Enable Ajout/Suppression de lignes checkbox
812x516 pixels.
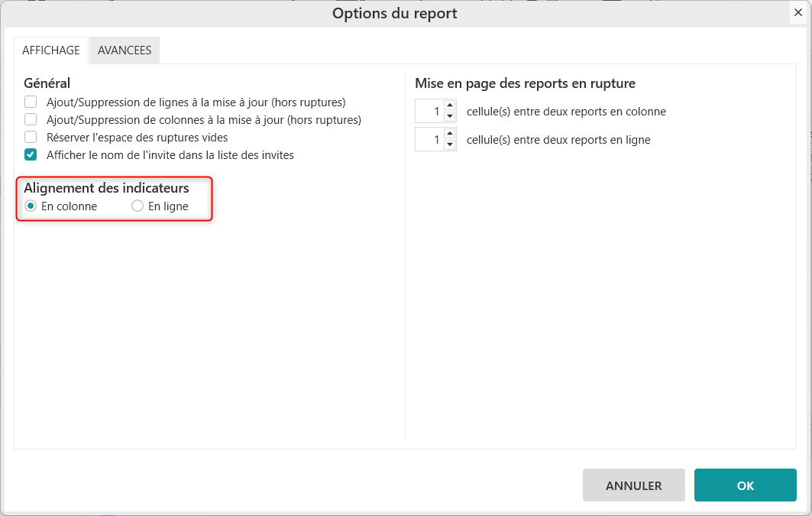coord(31,102)
